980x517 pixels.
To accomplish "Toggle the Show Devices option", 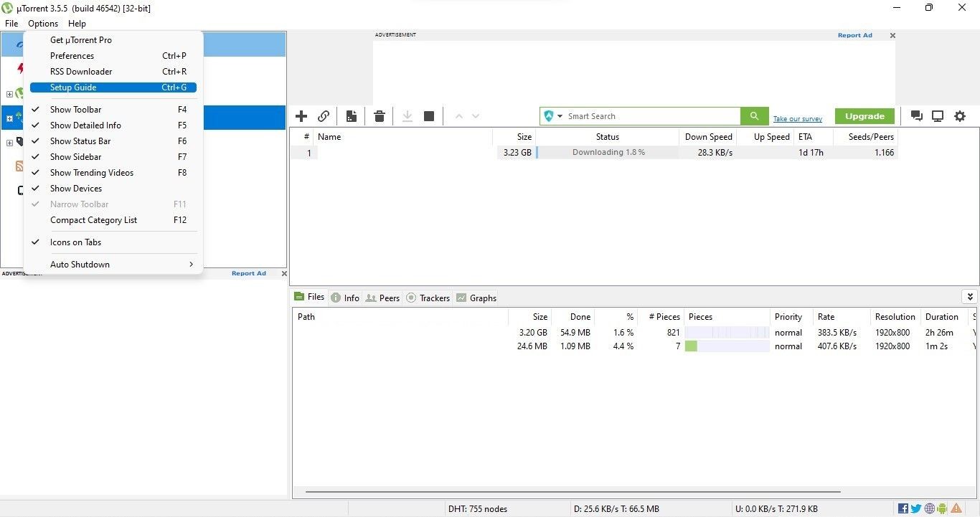I will click(113, 189).
